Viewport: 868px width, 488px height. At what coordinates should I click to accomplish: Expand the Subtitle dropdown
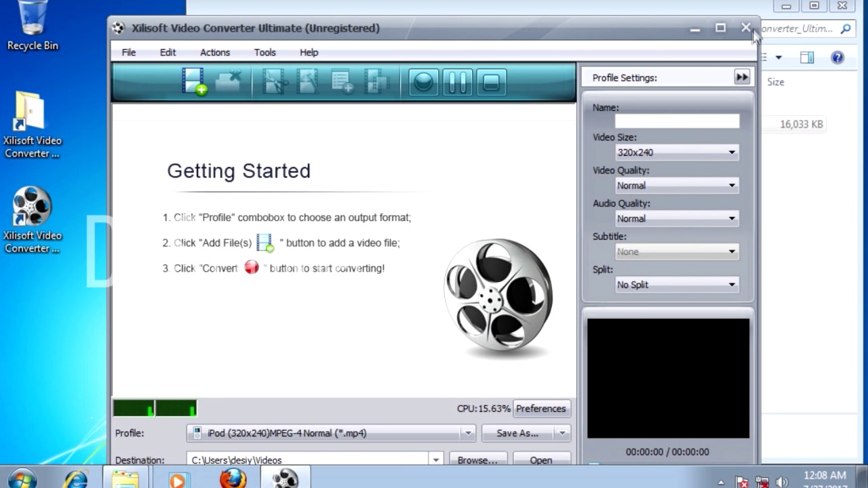pos(732,251)
